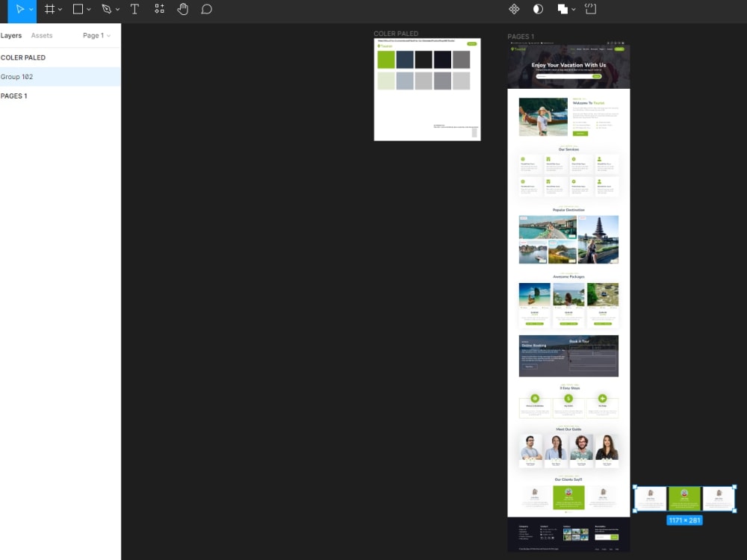Select the Rectangle shape tool
Viewport: 747px width, 560px height.
pos(78,9)
